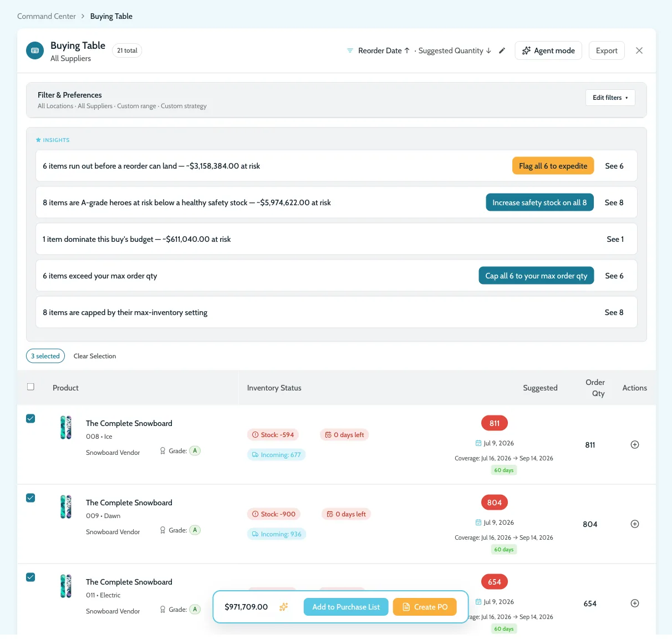Click the sparkle icon beside $971,709.00
The image size is (672, 639).
(x=283, y=607)
